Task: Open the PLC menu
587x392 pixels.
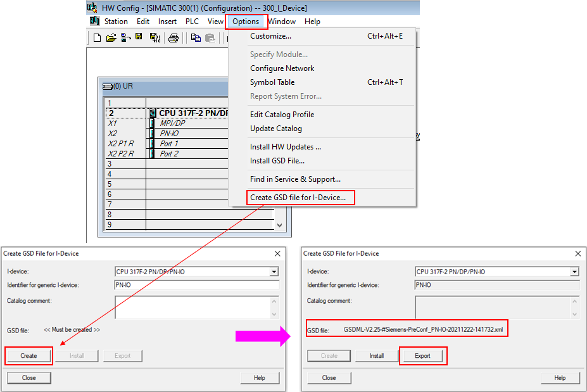Action: click(x=192, y=22)
